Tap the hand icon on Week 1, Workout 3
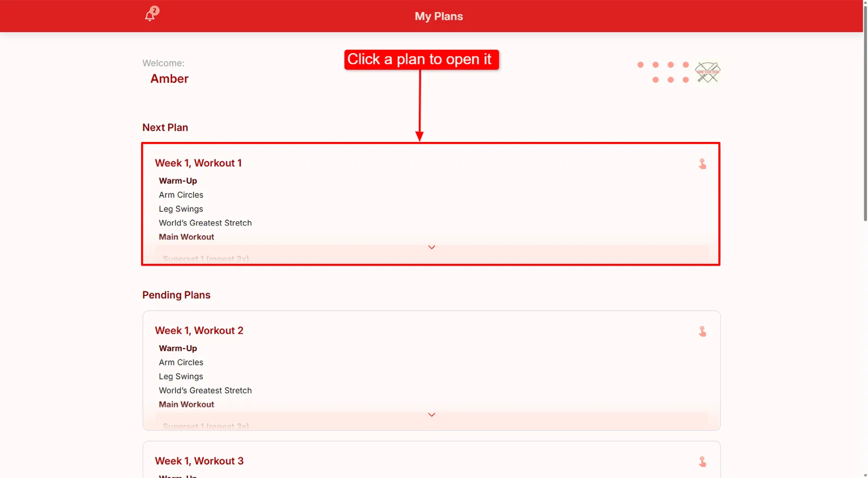The image size is (868, 478). coord(703,462)
